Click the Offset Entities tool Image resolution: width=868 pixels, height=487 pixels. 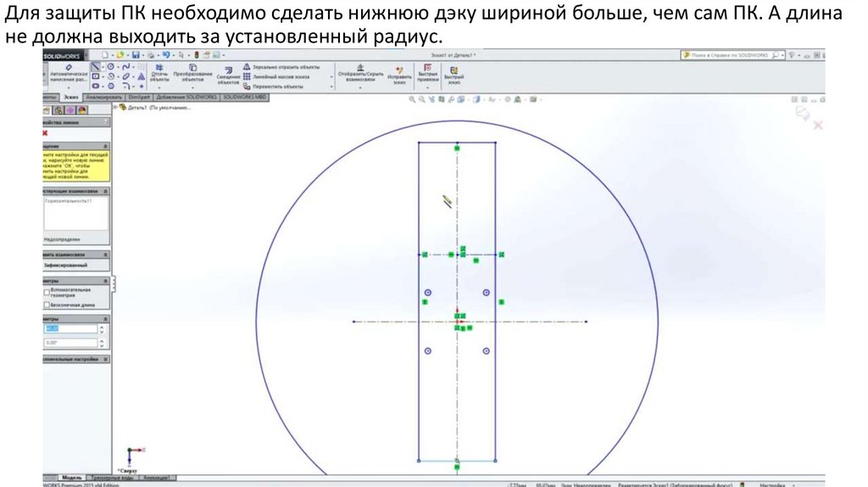tap(228, 76)
